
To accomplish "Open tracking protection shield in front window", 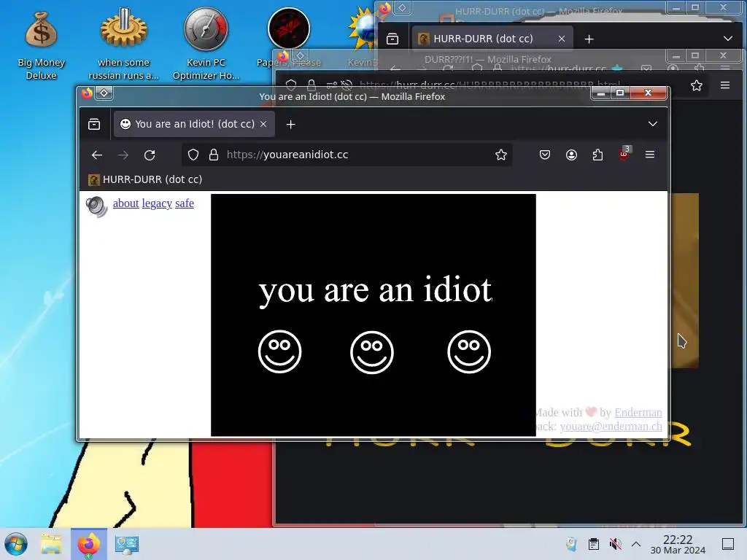I will click(x=193, y=155).
